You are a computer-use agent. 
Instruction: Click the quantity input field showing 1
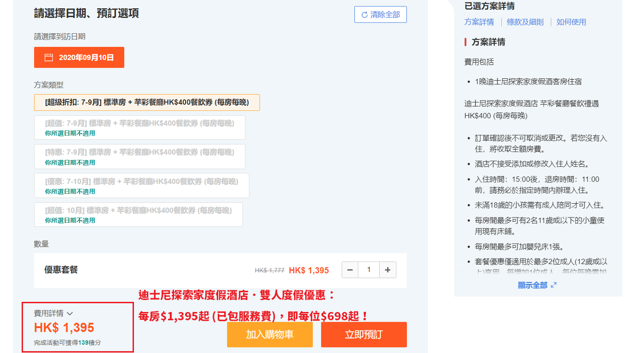pos(369,270)
